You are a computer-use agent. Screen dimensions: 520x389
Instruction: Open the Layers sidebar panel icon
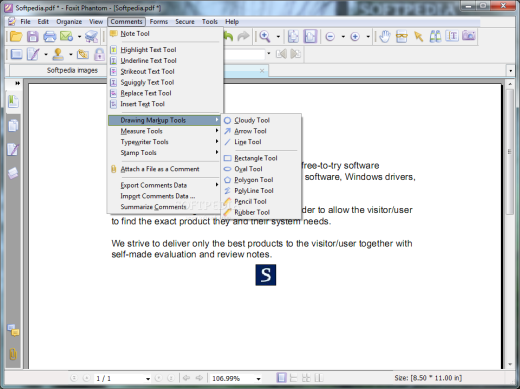pos(13,173)
